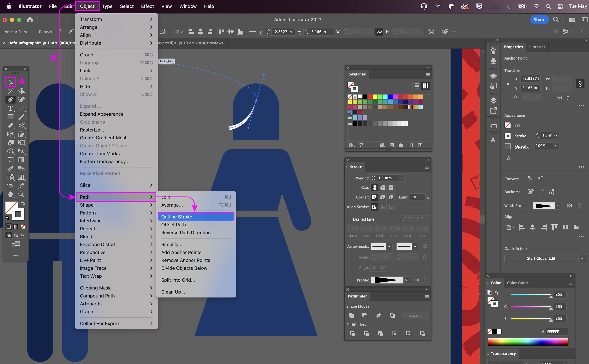Click the red swatch in Swatches panel
The width and height of the screenshot is (589, 364).
click(x=370, y=97)
